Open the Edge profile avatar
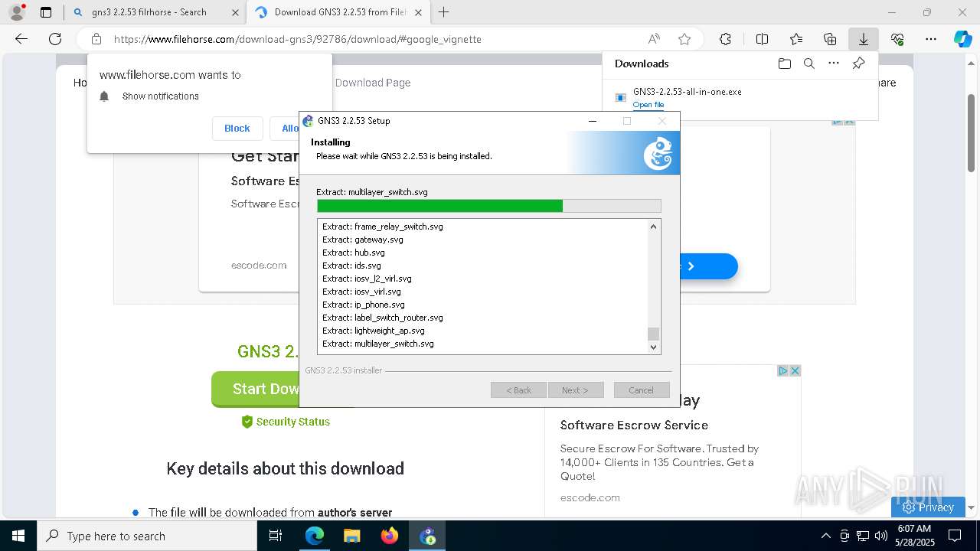 (x=17, y=12)
